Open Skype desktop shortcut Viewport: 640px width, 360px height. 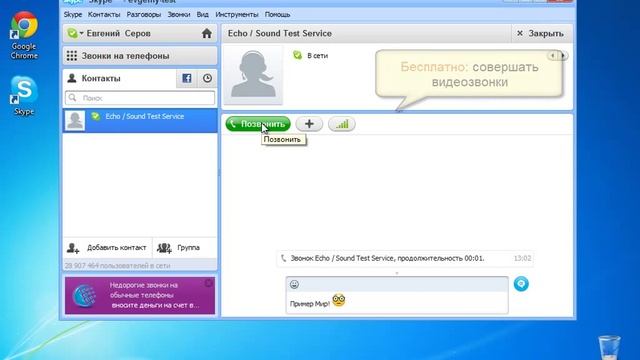24,95
